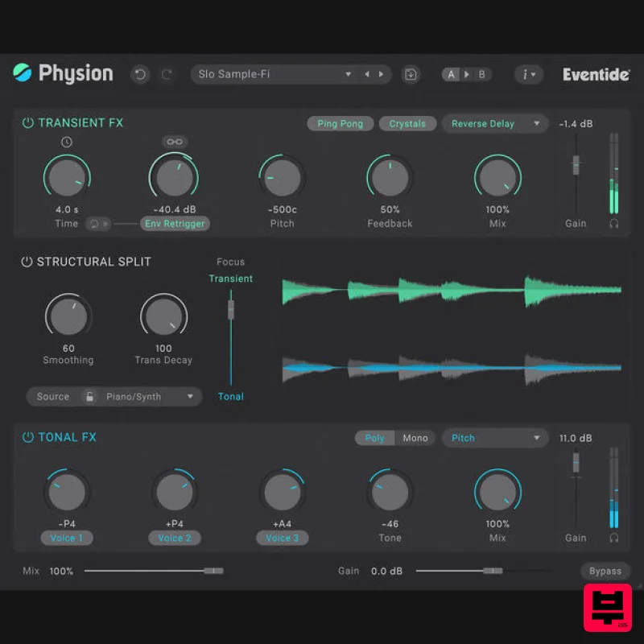Click the headphone solo icon in Transient FX
644x644 pixels.
tap(614, 223)
